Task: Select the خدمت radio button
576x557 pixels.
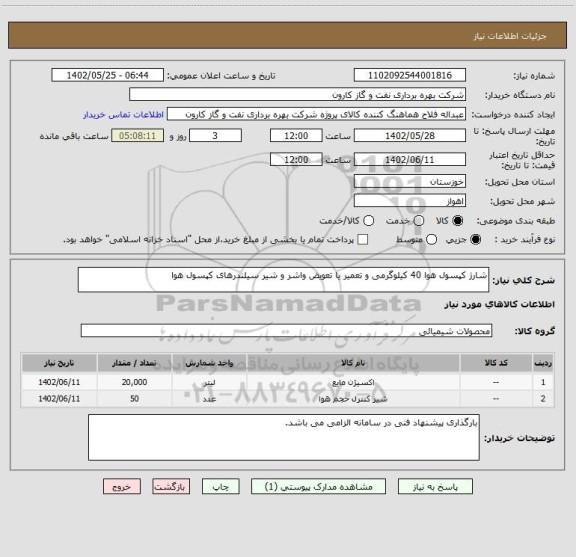Action: pos(419,220)
